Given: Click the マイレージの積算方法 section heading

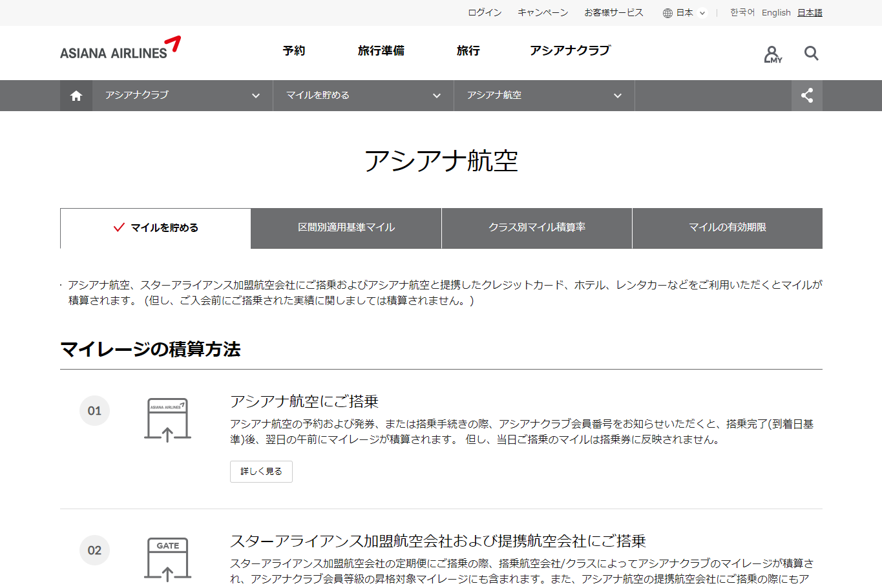Looking at the screenshot, I should coord(151,350).
